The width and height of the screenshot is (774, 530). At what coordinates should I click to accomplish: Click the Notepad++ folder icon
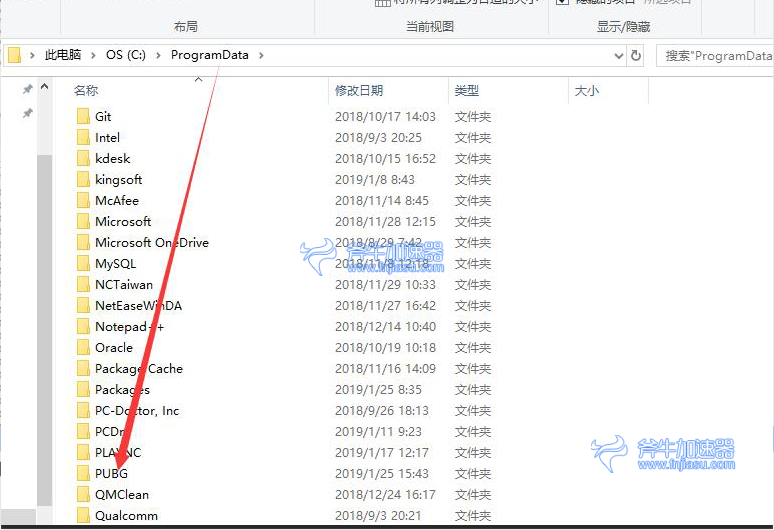(83, 326)
